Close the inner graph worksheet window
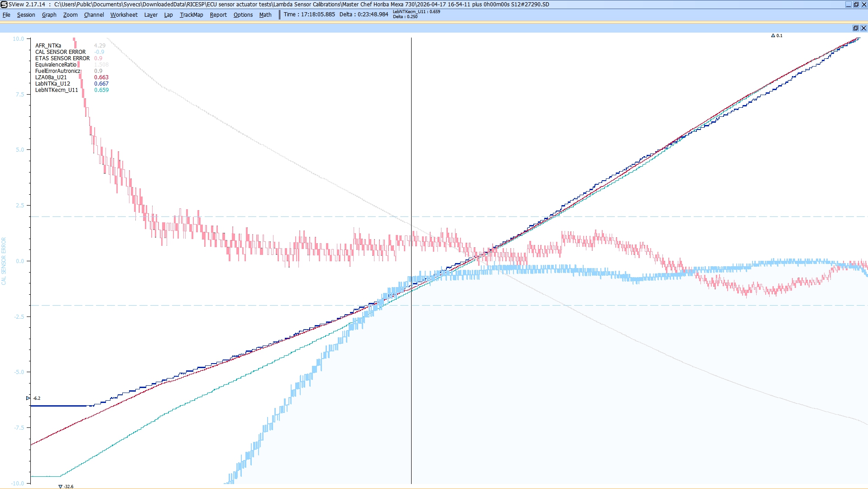868x489 pixels. pyautogui.click(x=863, y=28)
